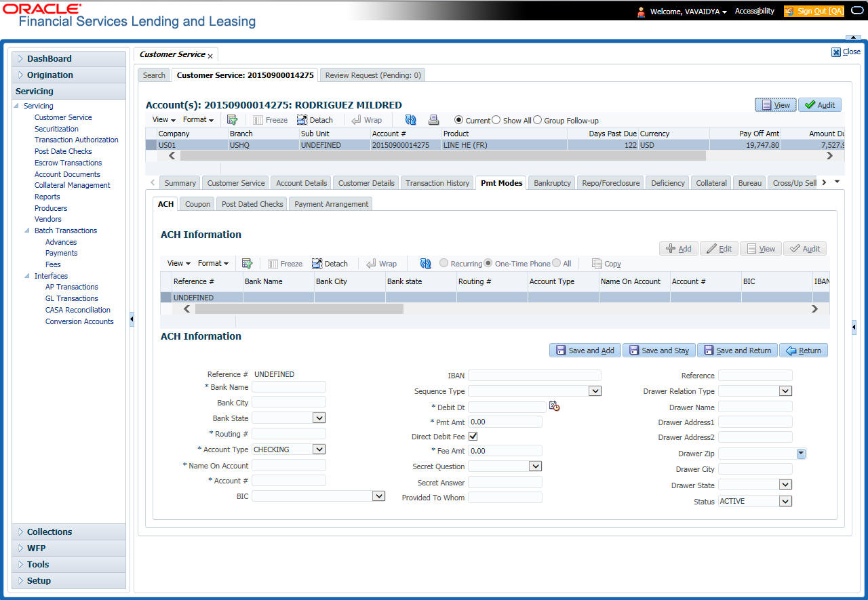Click Freeze in the account toolbar
The width and height of the screenshot is (868, 600).
click(x=270, y=120)
